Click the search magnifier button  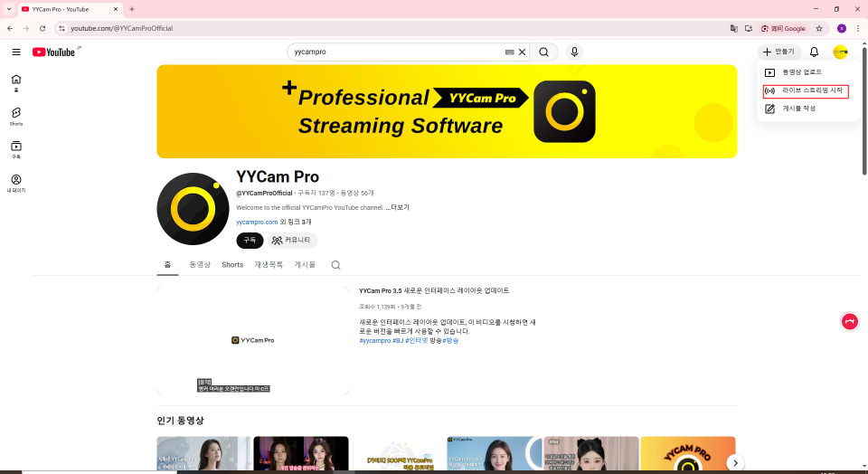(543, 52)
